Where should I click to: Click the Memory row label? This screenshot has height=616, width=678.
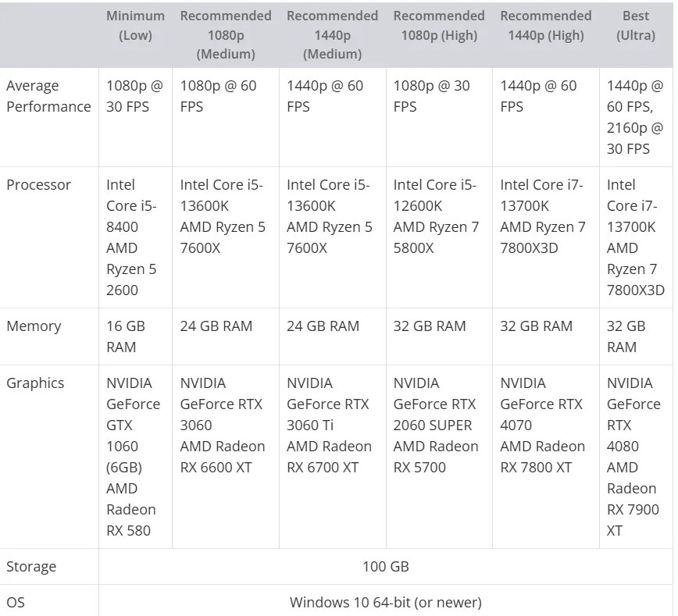tap(34, 326)
